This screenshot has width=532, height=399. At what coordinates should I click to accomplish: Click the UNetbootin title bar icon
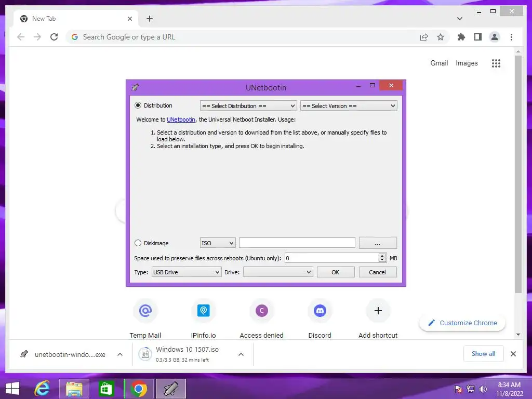pyautogui.click(x=135, y=87)
